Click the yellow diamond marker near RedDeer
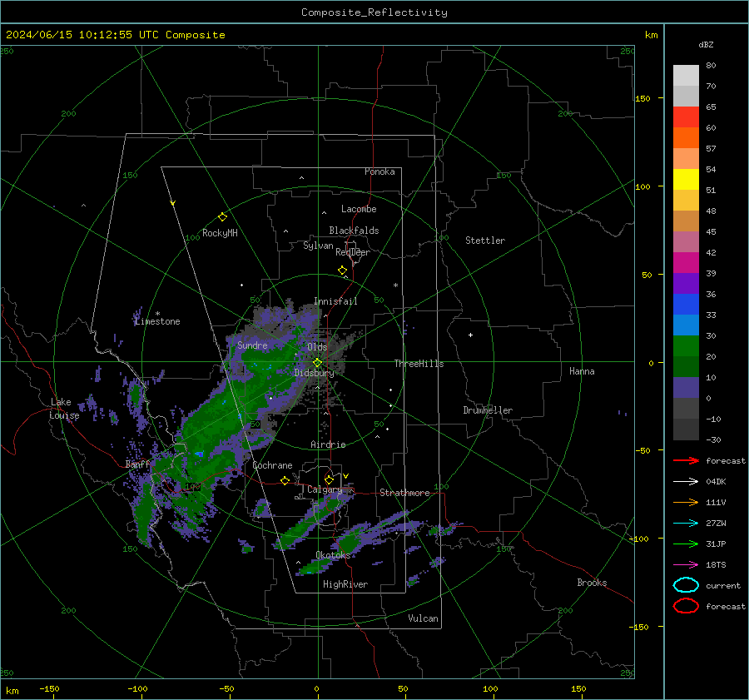Image resolution: width=749 pixels, height=700 pixels. click(342, 271)
